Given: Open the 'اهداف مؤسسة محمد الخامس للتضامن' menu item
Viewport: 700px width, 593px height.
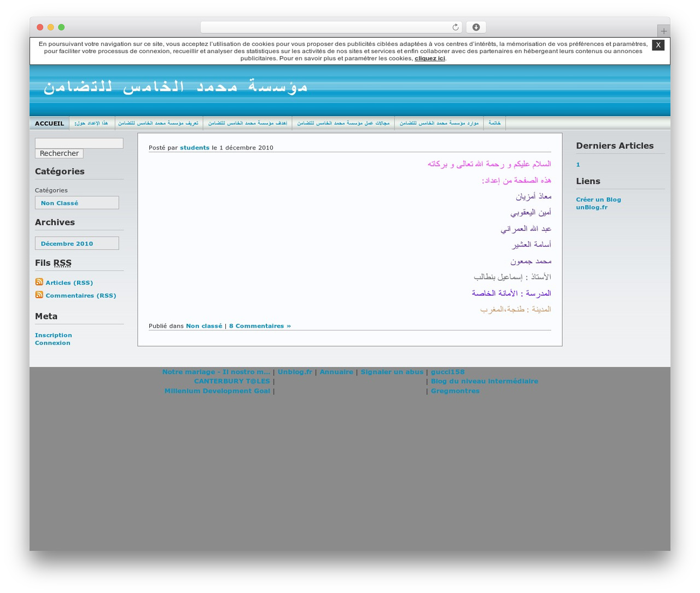Looking at the screenshot, I should click(x=248, y=124).
